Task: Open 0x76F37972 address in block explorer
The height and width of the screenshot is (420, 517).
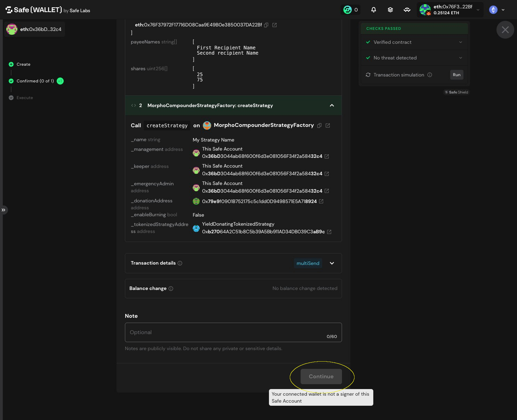Action: [275, 25]
